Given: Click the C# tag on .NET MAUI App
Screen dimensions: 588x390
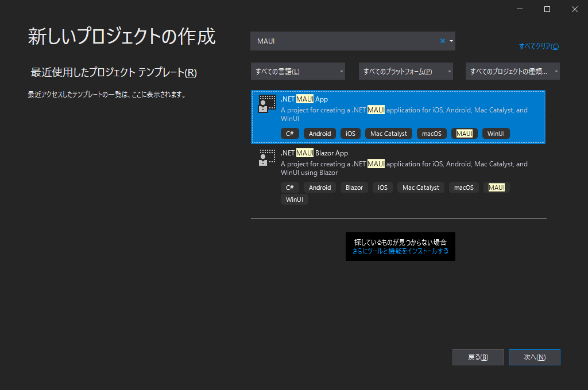Looking at the screenshot, I should click(290, 133).
